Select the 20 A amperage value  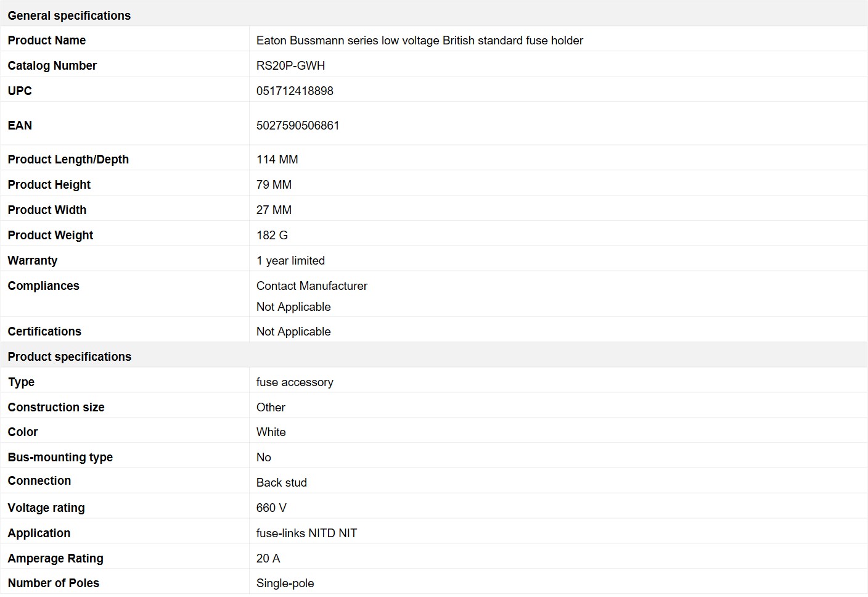click(x=268, y=558)
